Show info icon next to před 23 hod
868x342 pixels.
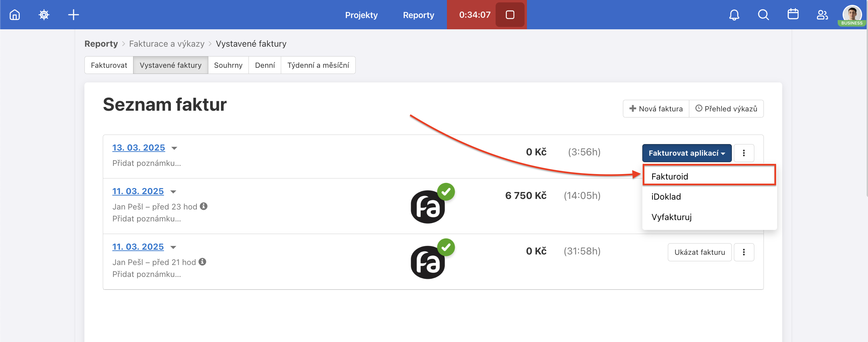(x=204, y=206)
